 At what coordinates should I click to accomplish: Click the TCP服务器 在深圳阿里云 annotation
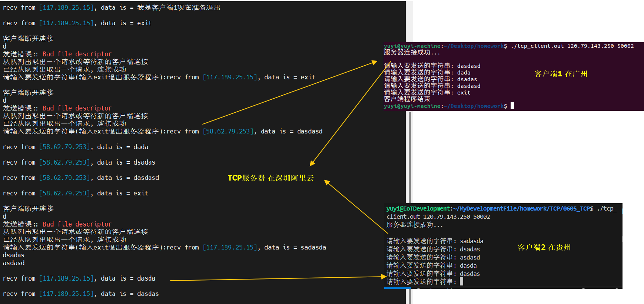point(271,178)
